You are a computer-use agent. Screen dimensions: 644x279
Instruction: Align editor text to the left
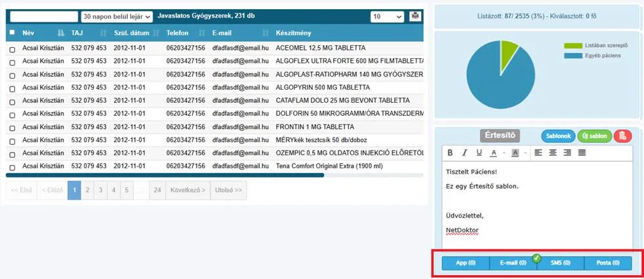(x=538, y=153)
